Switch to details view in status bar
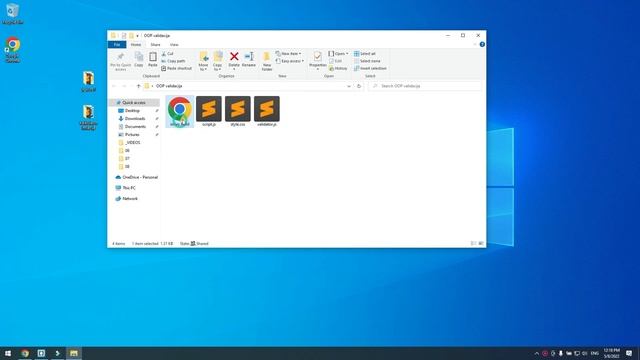This screenshot has height=360, width=640. 473,243
